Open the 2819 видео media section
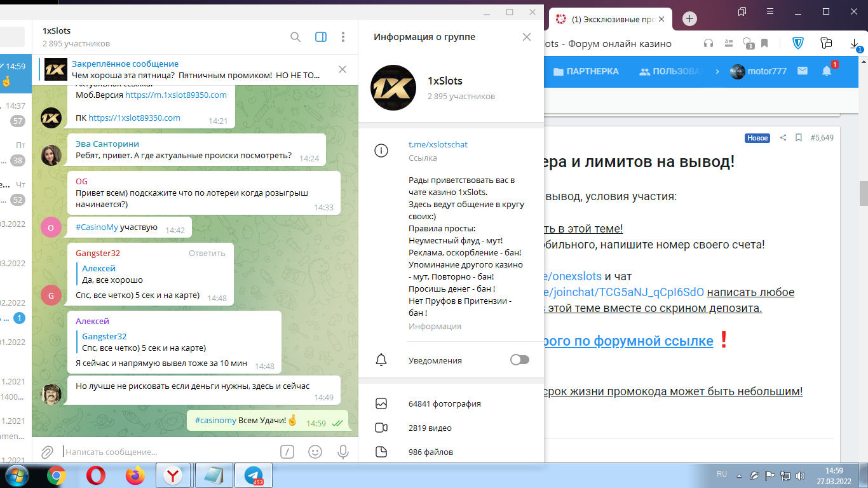This screenshot has height=488, width=868. 430,428
